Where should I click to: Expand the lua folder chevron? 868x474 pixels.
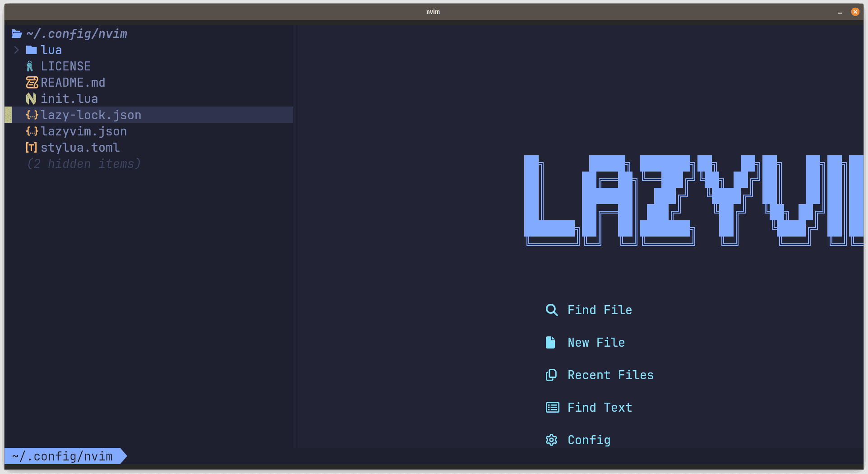[17, 50]
